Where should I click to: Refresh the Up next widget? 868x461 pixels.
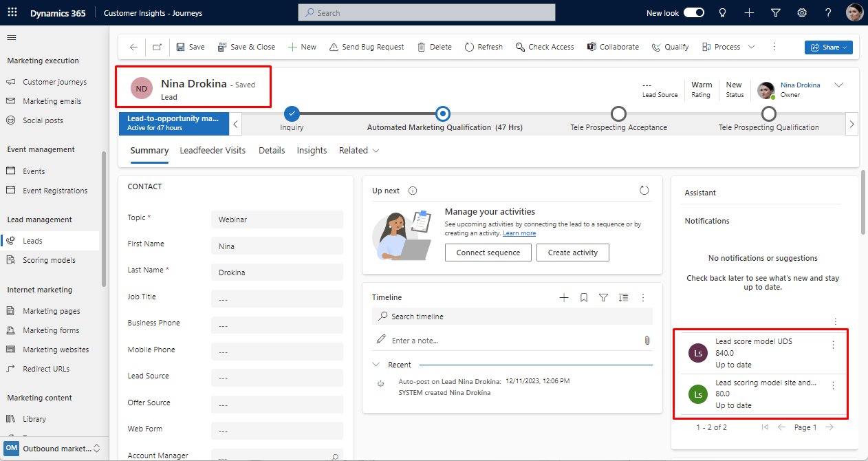[644, 191]
